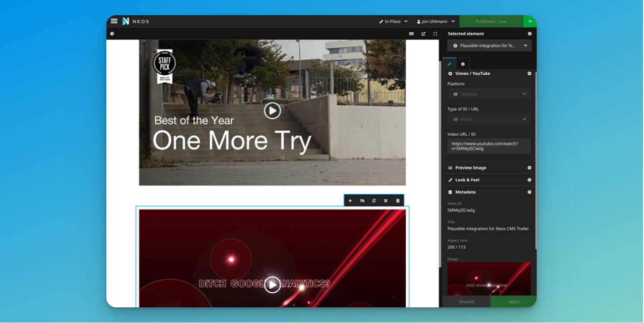Click the Metadata image thumbnail
This screenshot has height=323, width=644.
point(489,279)
